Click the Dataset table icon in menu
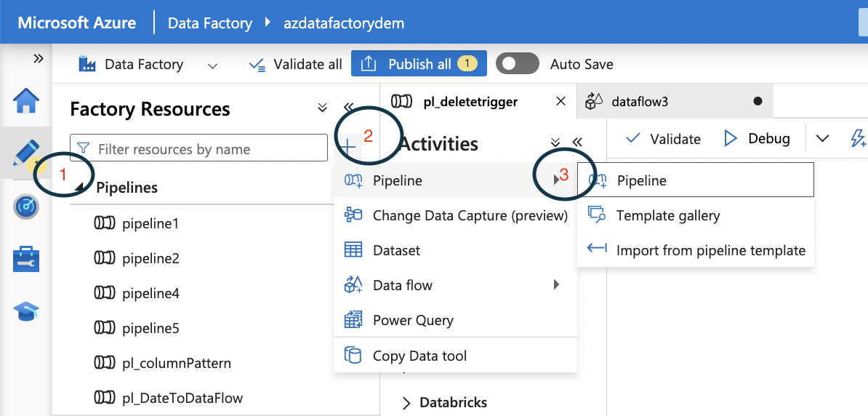The height and width of the screenshot is (416, 868). click(353, 250)
